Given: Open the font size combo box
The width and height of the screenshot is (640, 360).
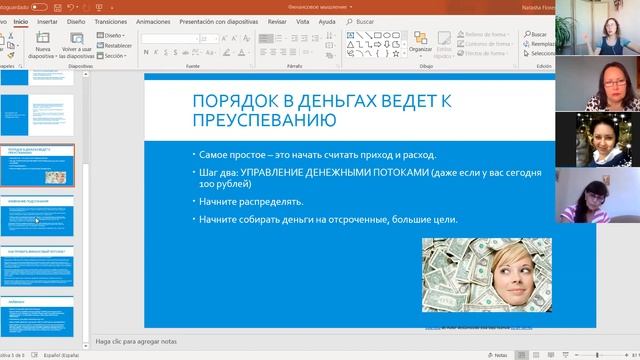Looking at the screenshot, I should [x=209, y=39].
